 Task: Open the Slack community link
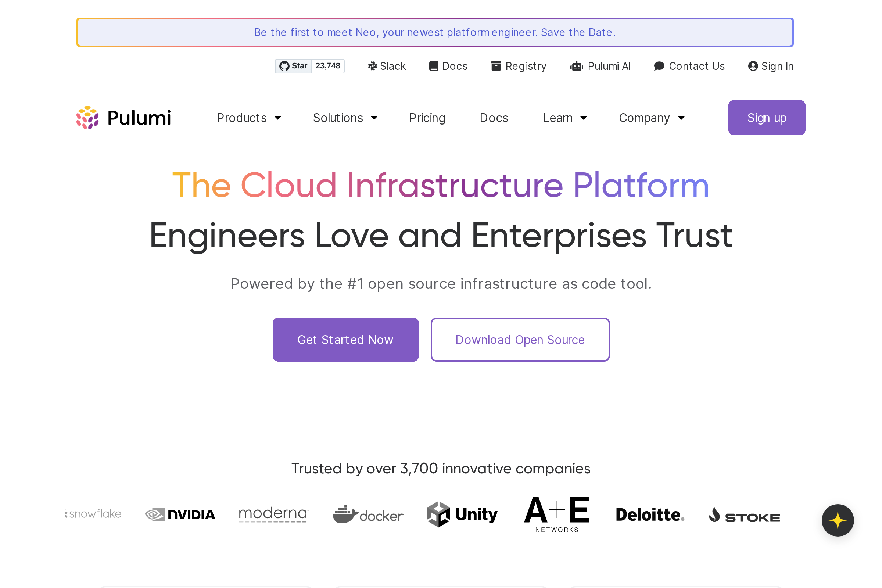pyautogui.click(x=387, y=66)
